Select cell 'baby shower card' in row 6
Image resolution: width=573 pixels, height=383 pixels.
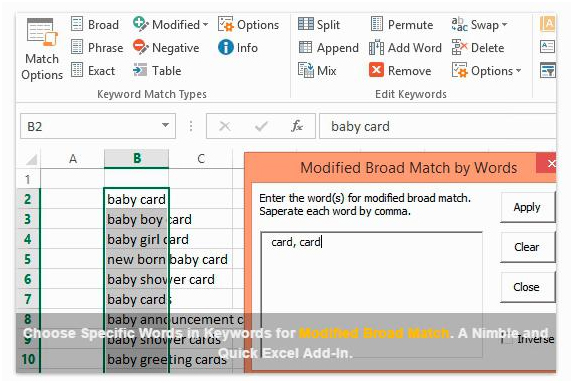point(137,280)
